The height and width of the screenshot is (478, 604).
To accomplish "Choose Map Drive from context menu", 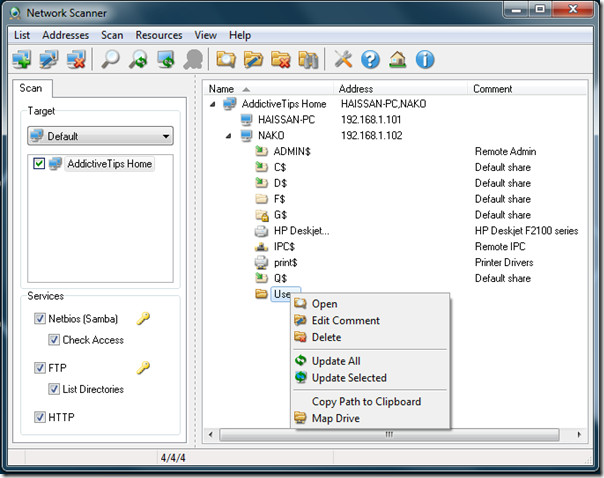I will [336, 418].
